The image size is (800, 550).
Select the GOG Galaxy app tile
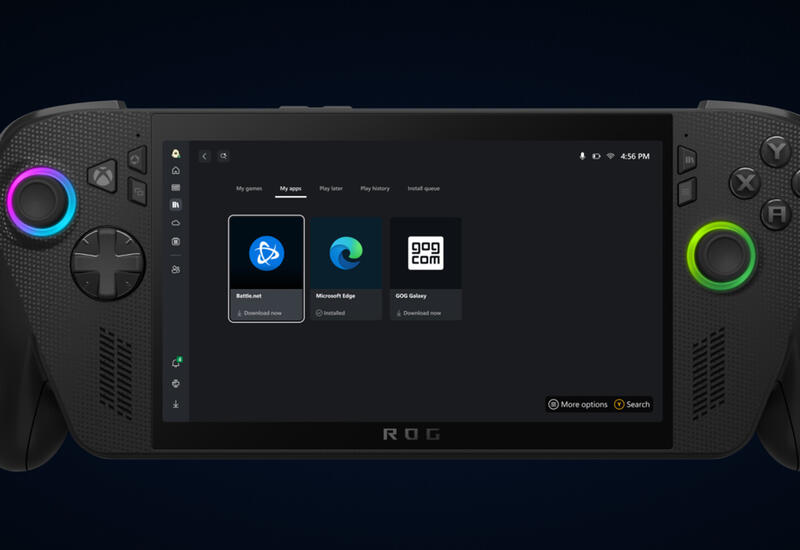[426, 268]
